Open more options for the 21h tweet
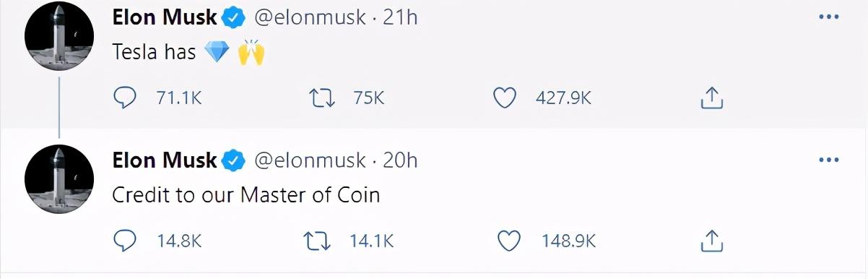Viewport: 868px width, 279px height. tap(828, 16)
